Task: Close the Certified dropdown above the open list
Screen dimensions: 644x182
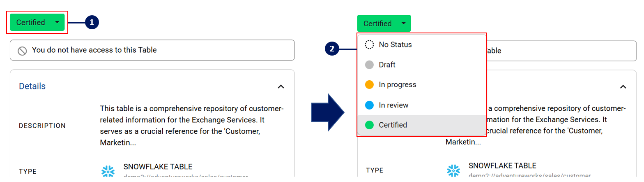Action: click(x=384, y=23)
